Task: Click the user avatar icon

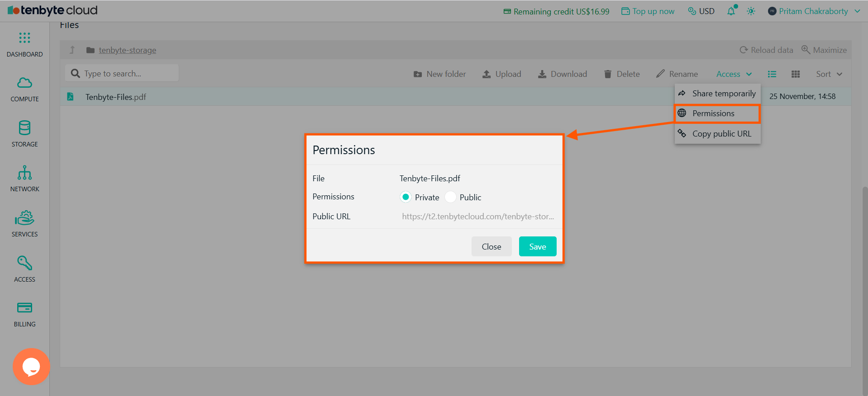Action: (x=772, y=11)
